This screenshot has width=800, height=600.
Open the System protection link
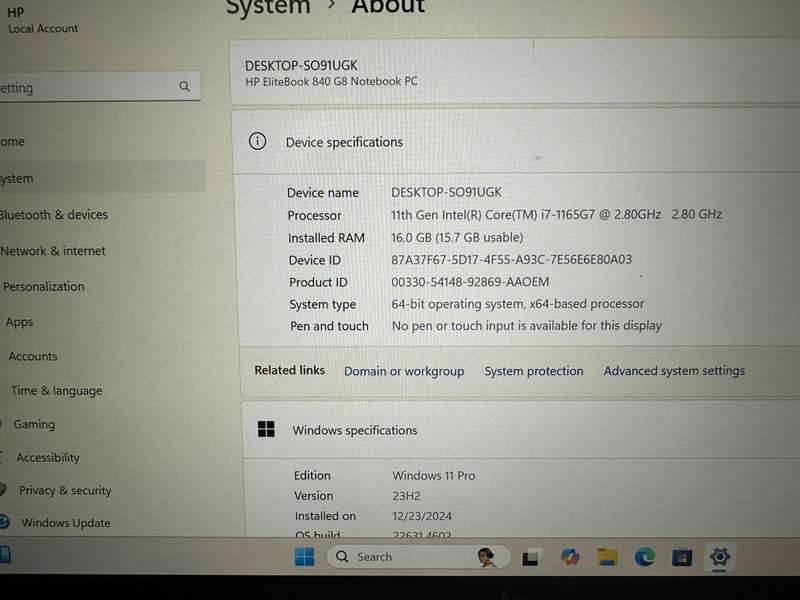coord(534,371)
